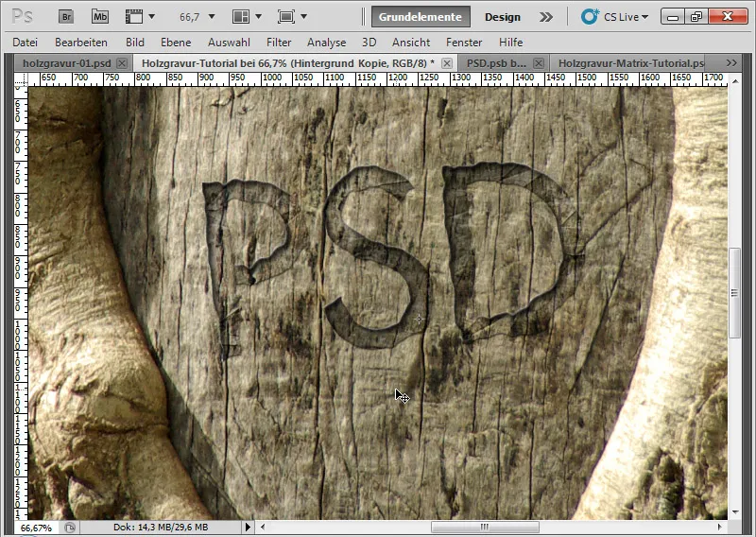Open the Hilfe menu
The height and width of the screenshot is (537, 756).
510,43
